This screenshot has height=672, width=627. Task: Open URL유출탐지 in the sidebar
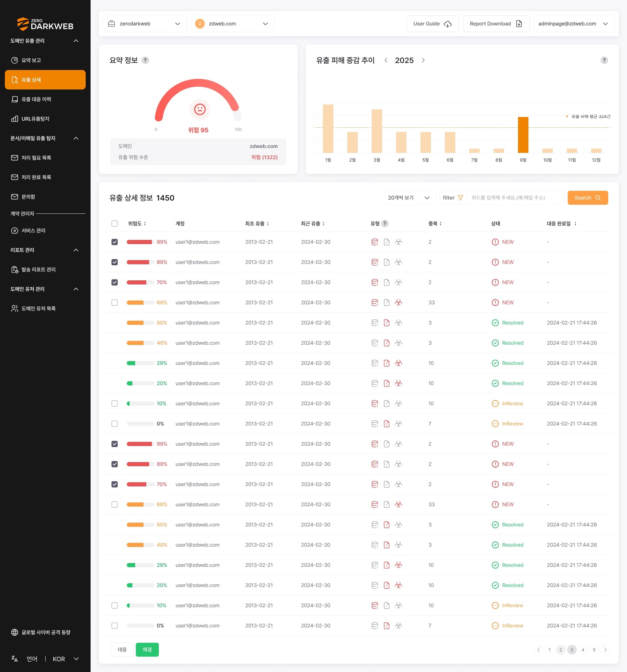tap(45, 119)
